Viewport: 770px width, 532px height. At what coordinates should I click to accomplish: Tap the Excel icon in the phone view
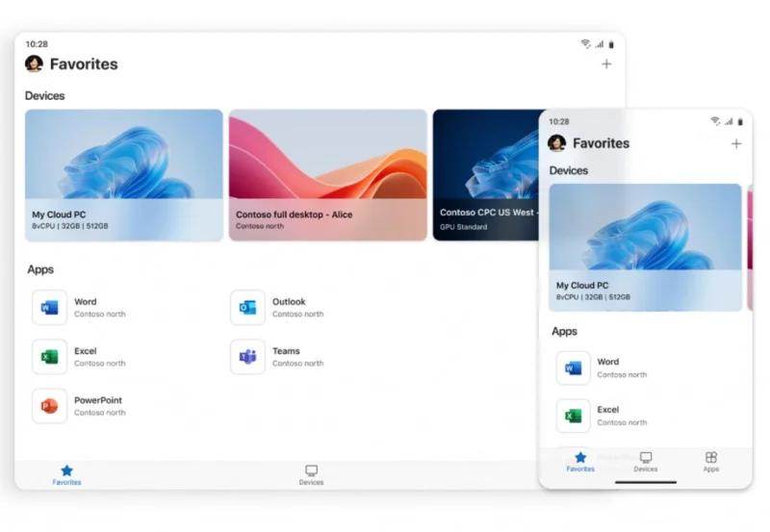[x=574, y=416]
